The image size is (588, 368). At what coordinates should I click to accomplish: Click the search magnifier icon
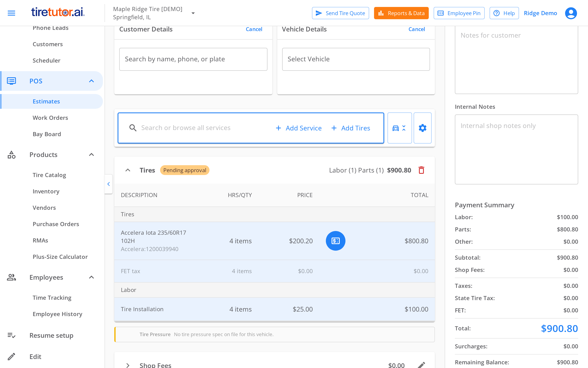click(x=133, y=128)
